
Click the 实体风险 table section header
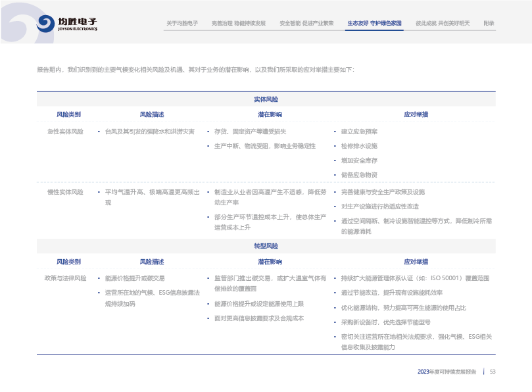(x=266, y=99)
